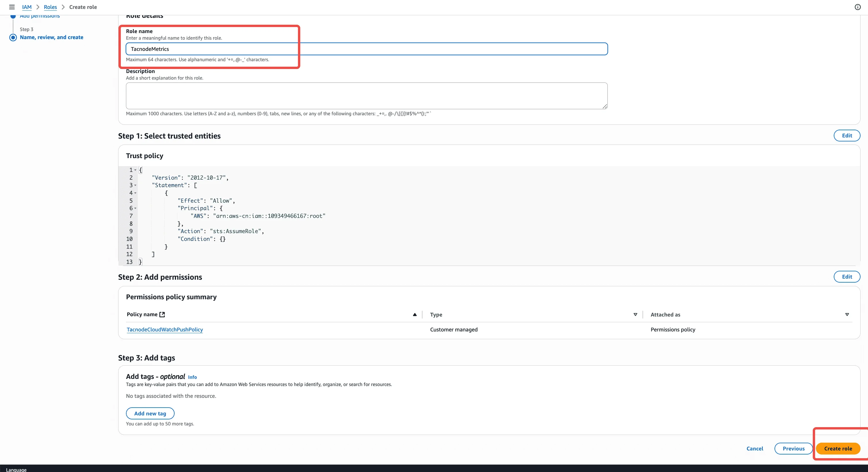Click the Add new tag button
The width and height of the screenshot is (868, 472).
[x=150, y=413]
